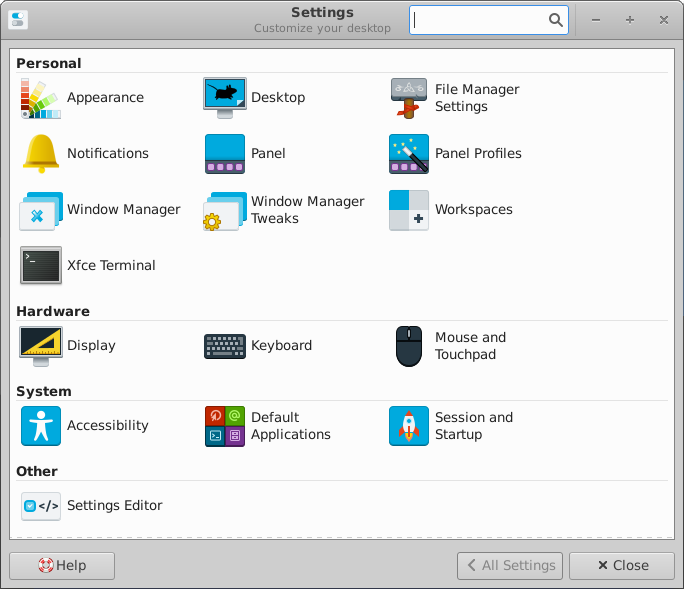This screenshot has height=589, width=684.
Task: Click the Panel Profiles label
Action: click(x=478, y=154)
